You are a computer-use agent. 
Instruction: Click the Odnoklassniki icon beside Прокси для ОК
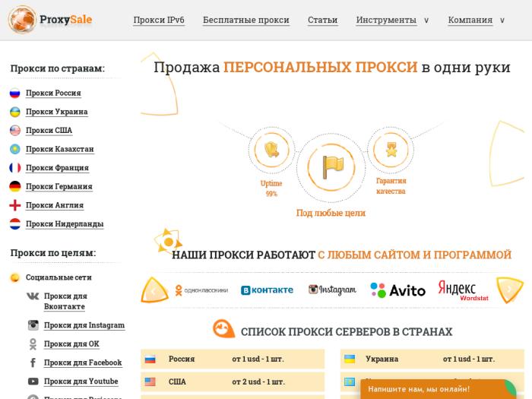point(33,344)
